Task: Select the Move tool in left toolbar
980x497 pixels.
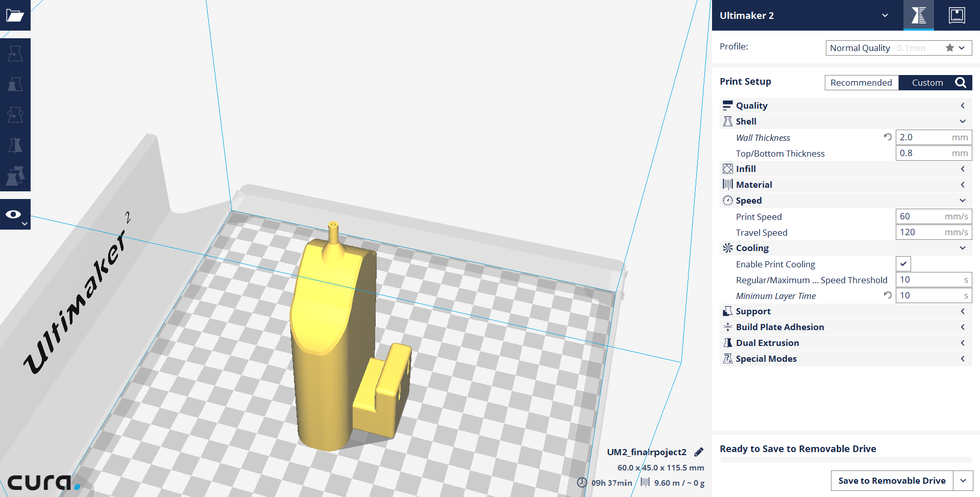Action: 15,54
